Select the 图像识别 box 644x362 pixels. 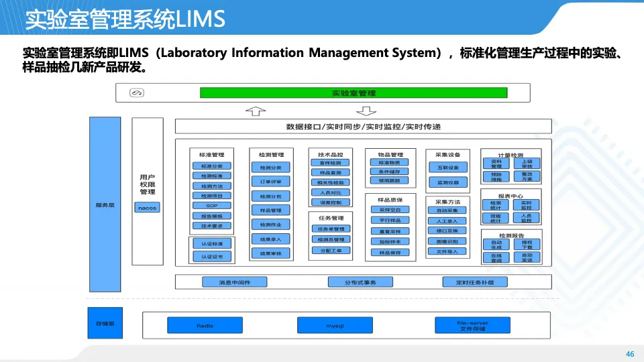(x=447, y=241)
